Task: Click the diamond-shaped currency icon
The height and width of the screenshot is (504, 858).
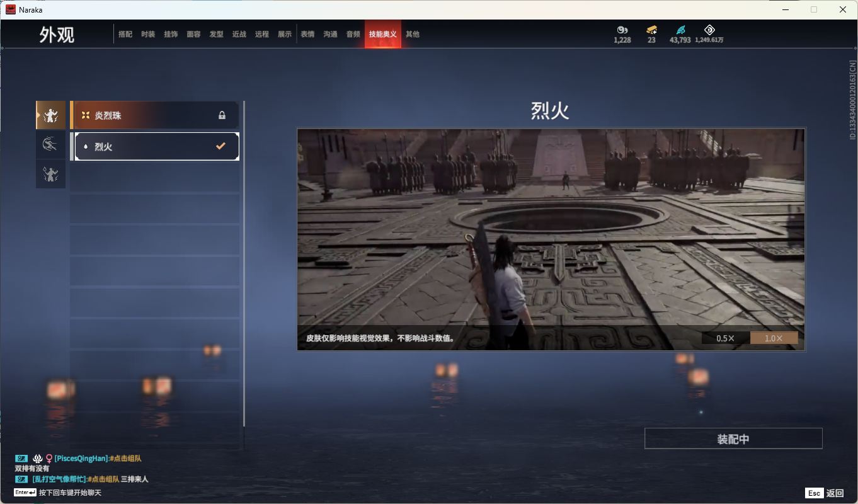Action: click(x=709, y=30)
